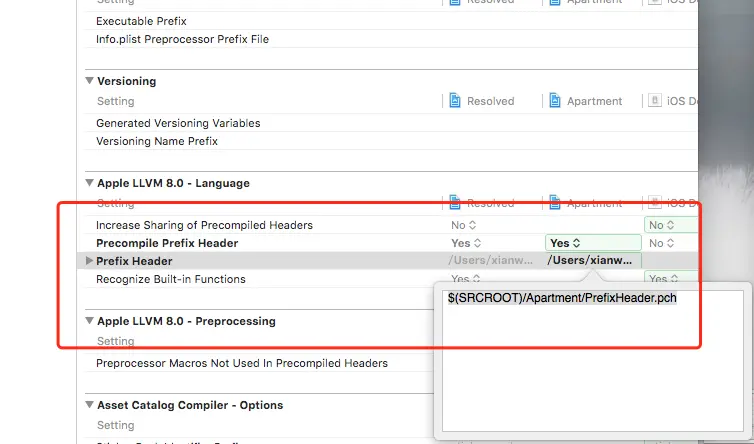Open Resolved No dropdown for Increase Sharing

coord(465,225)
